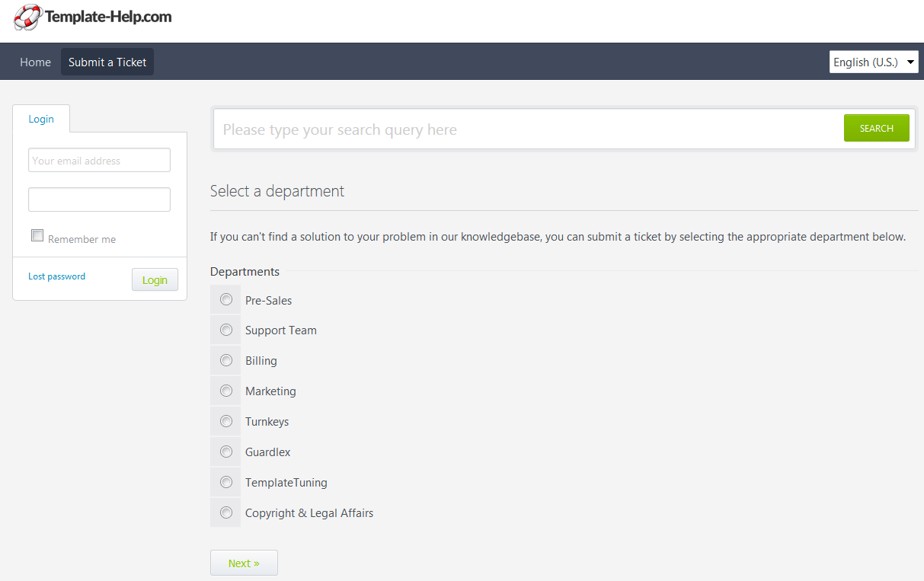The width and height of the screenshot is (924, 581).
Task: Enable the Remember me checkbox
Action: click(37, 235)
